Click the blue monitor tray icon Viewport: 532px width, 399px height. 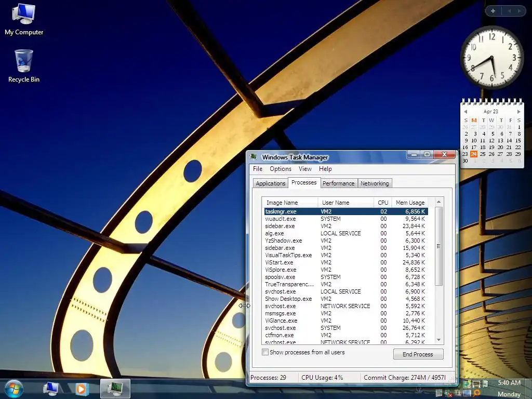pos(467,393)
